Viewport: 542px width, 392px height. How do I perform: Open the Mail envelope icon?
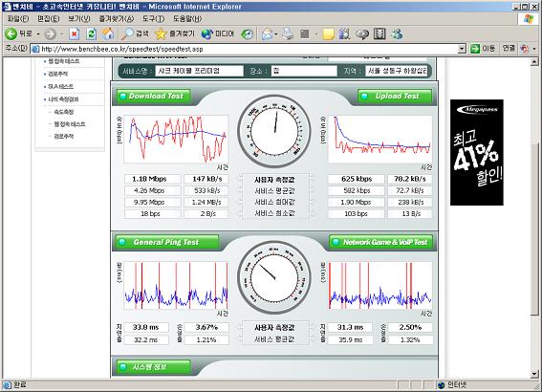268,33
